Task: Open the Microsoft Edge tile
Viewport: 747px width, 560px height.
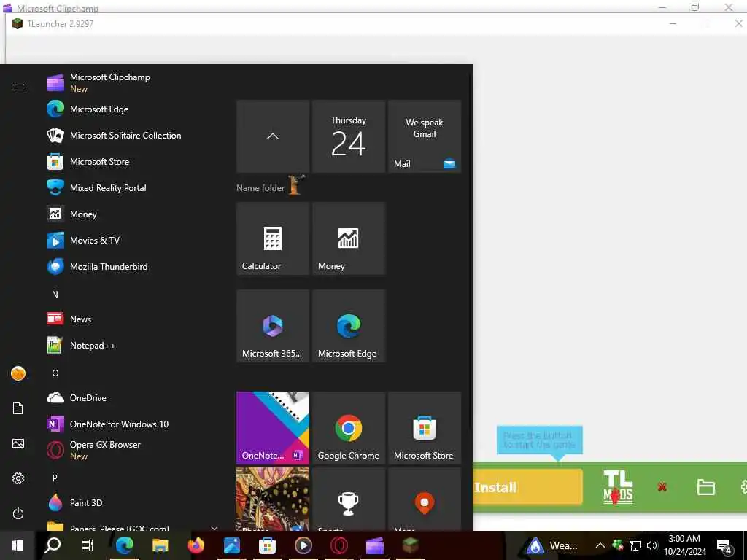Action: coord(349,326)
